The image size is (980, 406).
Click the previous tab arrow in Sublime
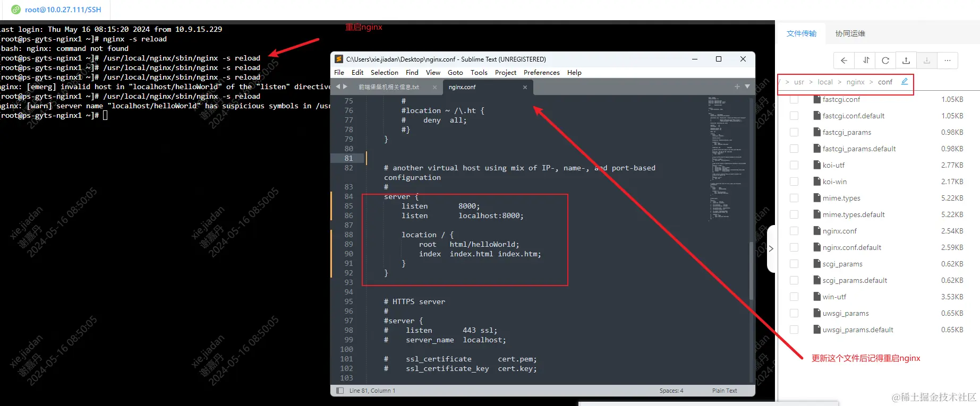coord(338,87)
